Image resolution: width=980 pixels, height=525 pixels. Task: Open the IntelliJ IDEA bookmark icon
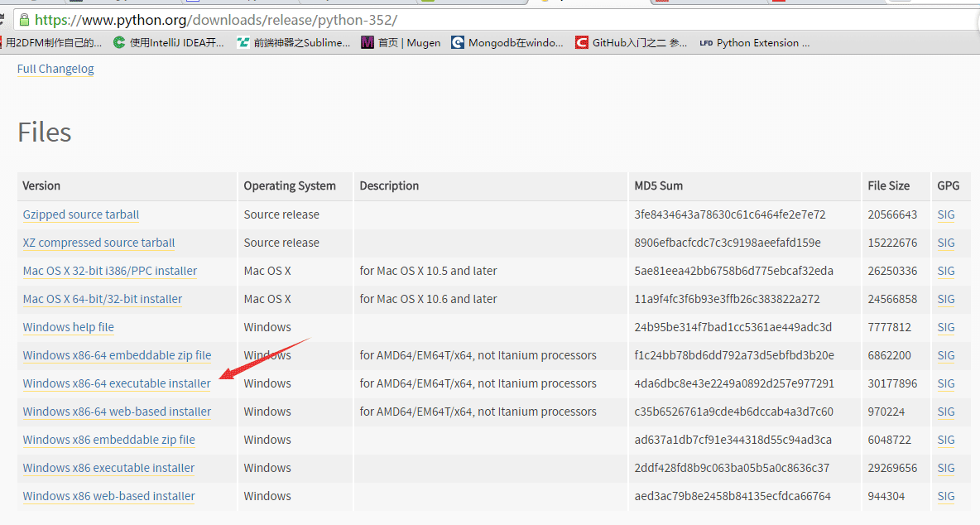click(118, 42)
